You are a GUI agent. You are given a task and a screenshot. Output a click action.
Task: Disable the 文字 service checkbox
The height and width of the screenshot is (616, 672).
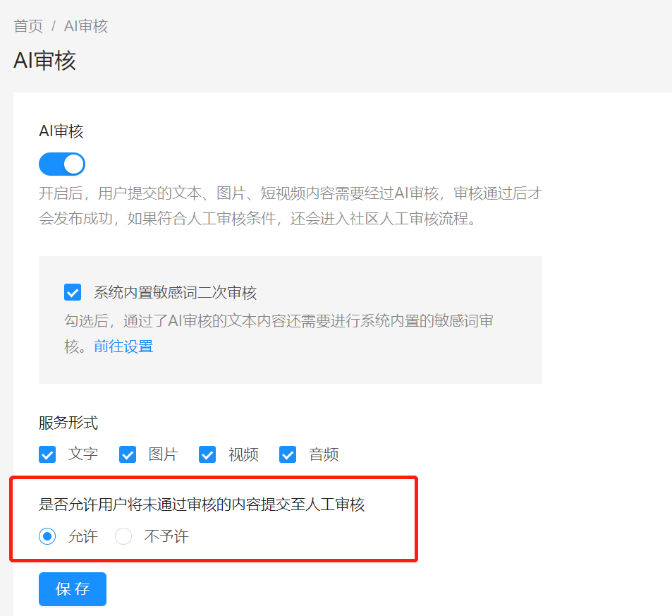coord(47,454)
